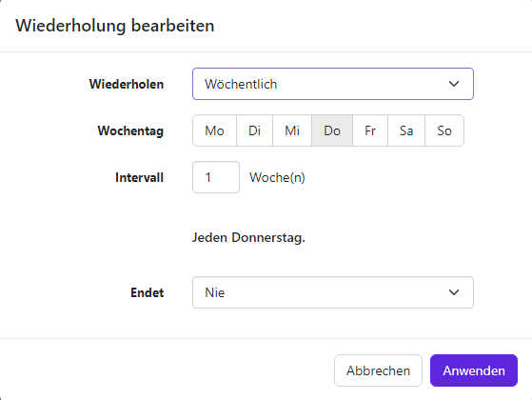Click the Intervall field label
This screenshot has height=400, width=532.
click(140, 177)
